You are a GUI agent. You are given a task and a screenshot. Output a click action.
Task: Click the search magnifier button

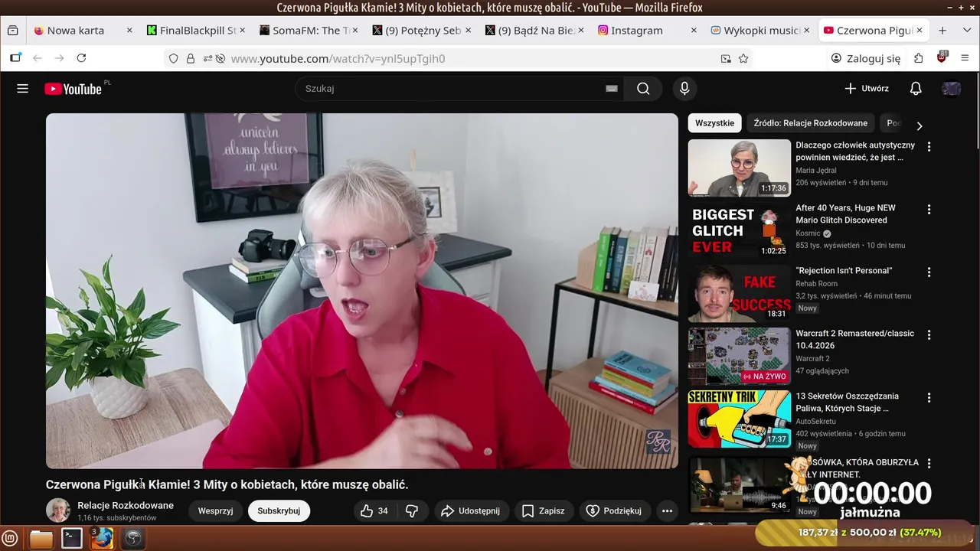(x=643, y=89)
